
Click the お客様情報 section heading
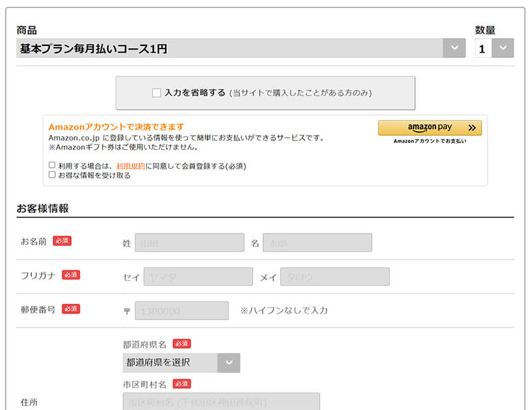coord(43,208)
